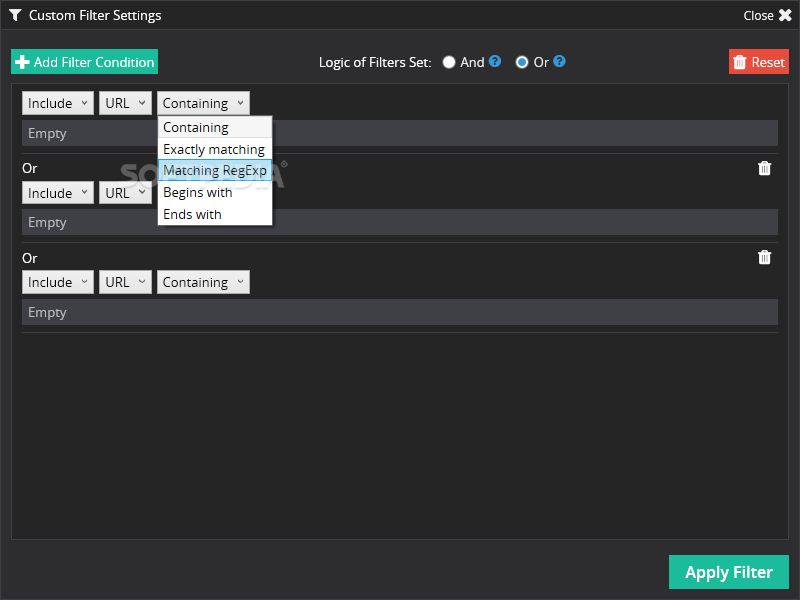Delete the second filter condition with trash icon
Image resolution: width=800 pixels, height=600 pixels.
pos(764,168)
